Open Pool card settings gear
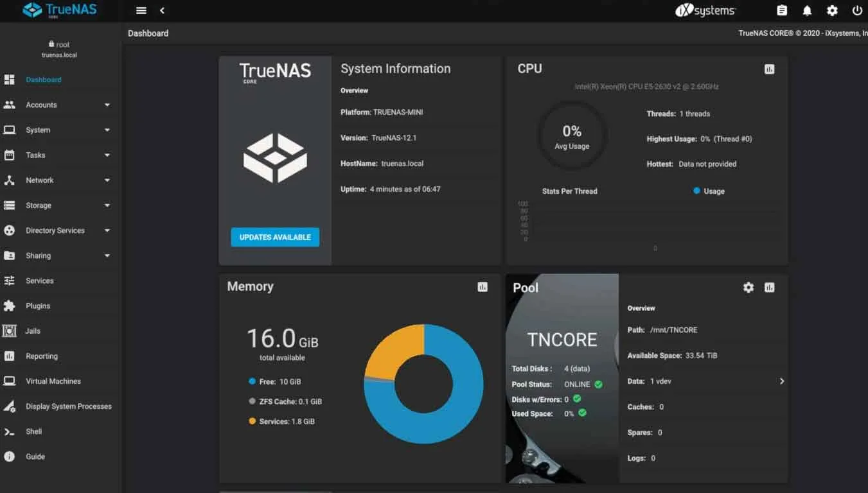868x493 pixels. [748, 288]
